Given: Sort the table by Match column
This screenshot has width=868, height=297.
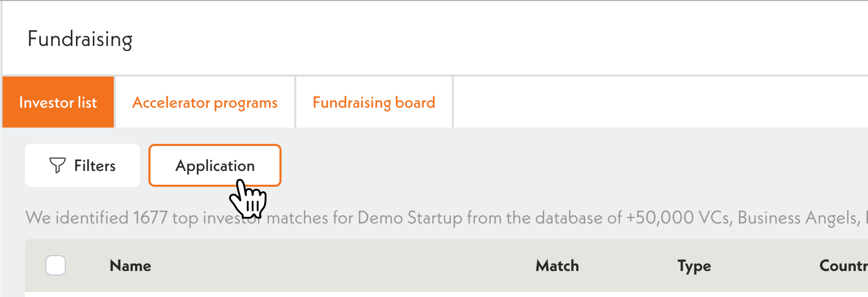Looking at the screenshot, I should [557, 266].
